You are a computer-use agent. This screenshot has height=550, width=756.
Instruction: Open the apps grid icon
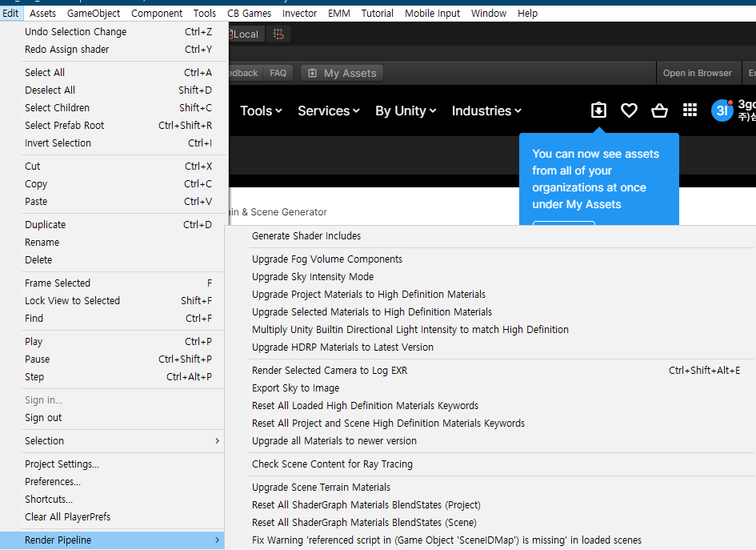pos(690,110)
